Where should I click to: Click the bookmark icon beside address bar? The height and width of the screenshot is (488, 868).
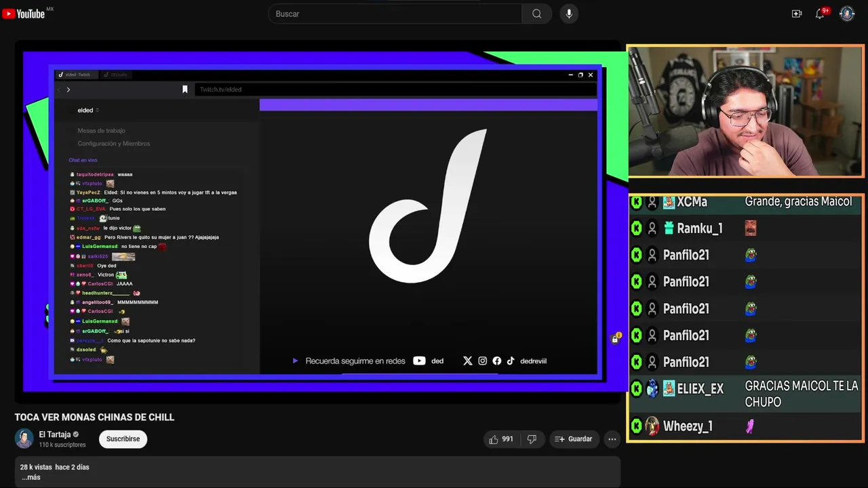pos(184,89)
